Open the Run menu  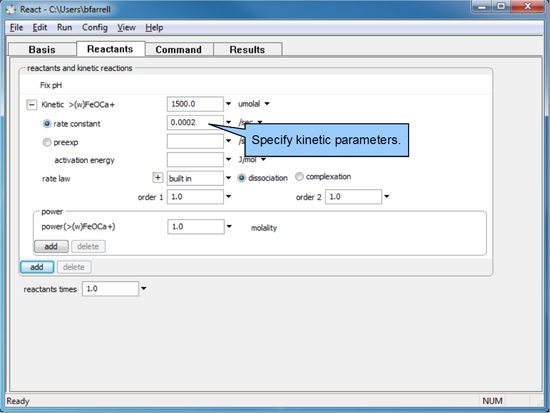point(65,27)
